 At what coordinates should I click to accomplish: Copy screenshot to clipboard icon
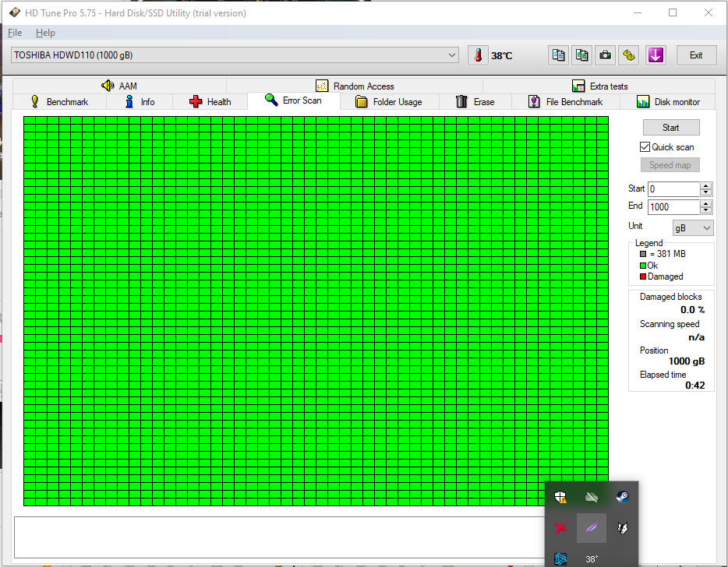[x=581, y=55]
